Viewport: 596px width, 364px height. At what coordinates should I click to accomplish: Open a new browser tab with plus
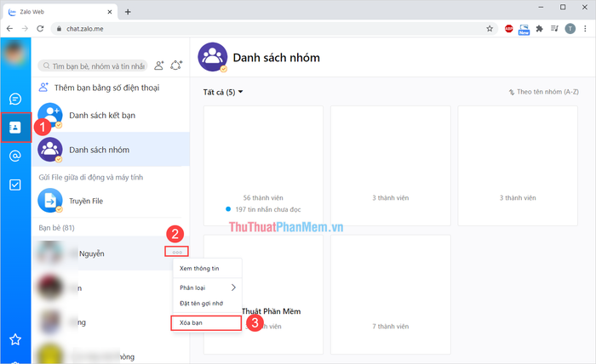(x=128, y=12)
